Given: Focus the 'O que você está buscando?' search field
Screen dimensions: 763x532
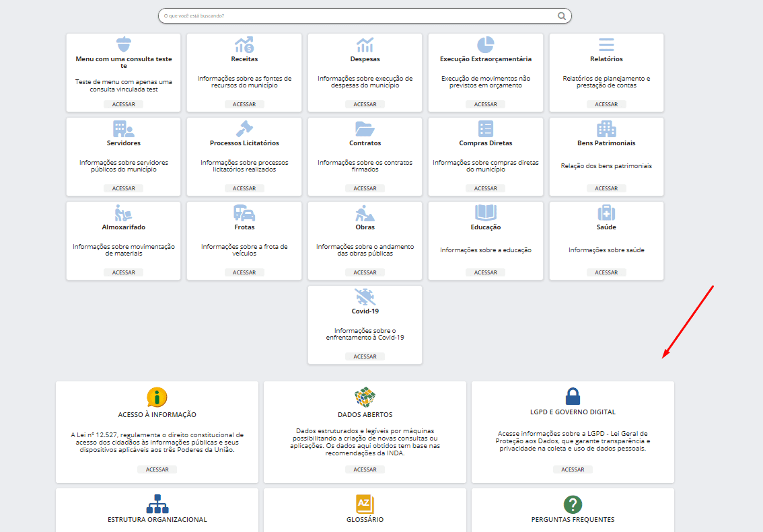Looking at the screenshot, I should 357,15.
